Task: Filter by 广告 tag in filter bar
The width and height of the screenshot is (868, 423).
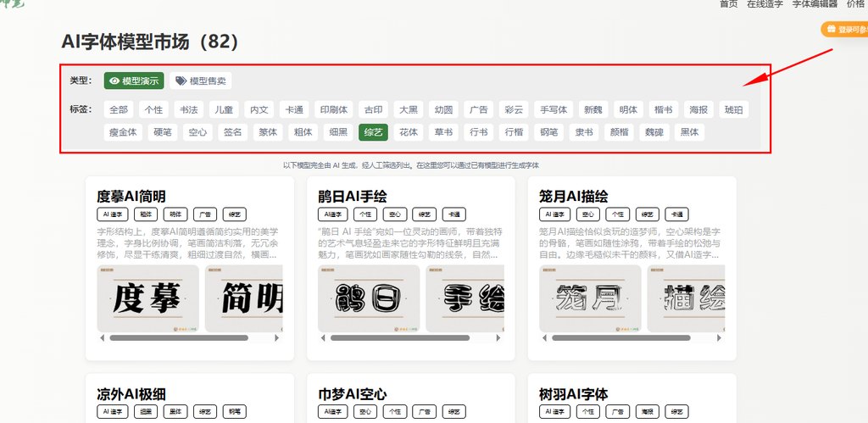Action: pos(478,109)
